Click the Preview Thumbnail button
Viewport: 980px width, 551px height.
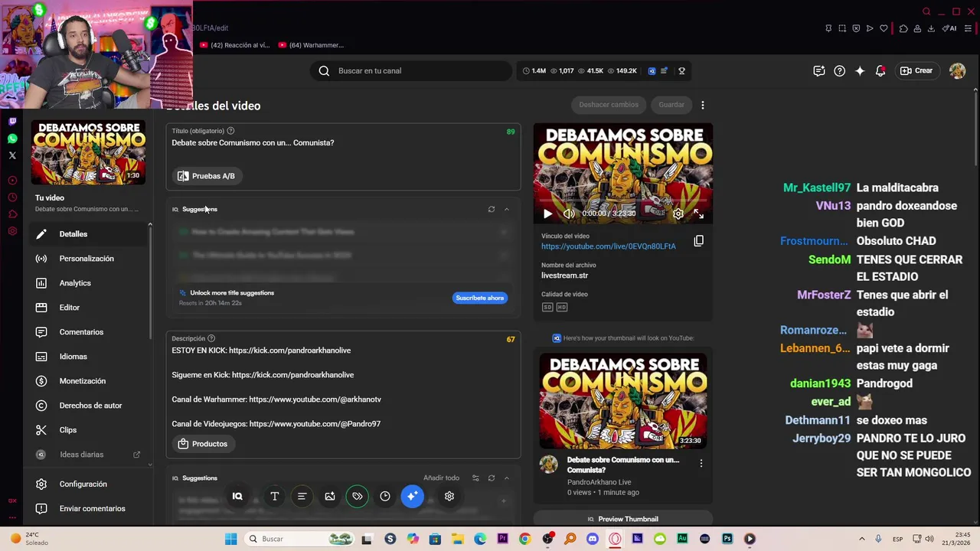(x=622, y=519)
